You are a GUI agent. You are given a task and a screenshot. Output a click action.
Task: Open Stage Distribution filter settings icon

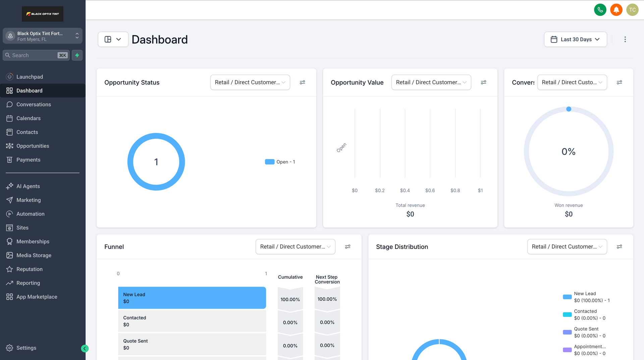pyautogui.click(x=619, y=247)
